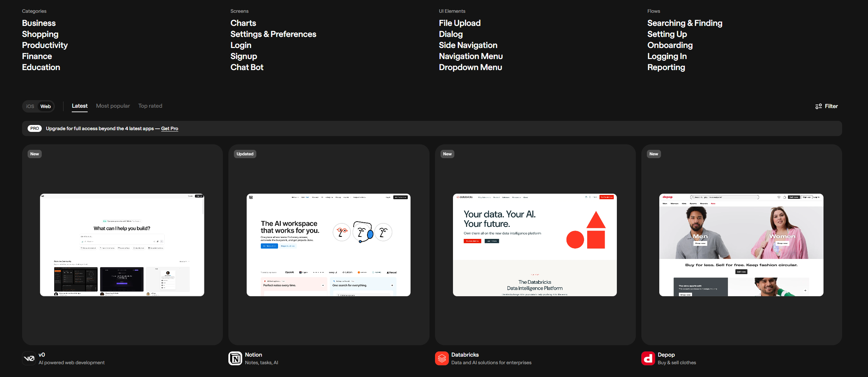
Task: Click the Get Pro link
Action: (x=169, y=128)
